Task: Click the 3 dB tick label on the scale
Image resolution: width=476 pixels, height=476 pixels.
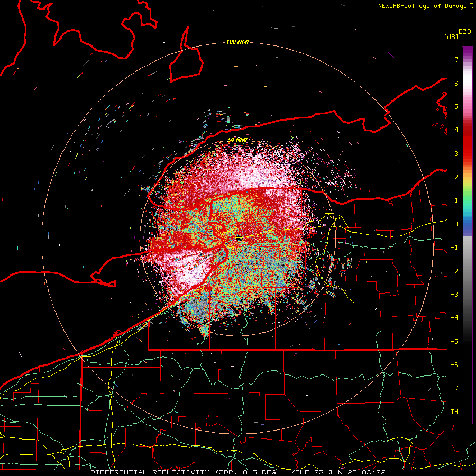Action: coord(456,153)
